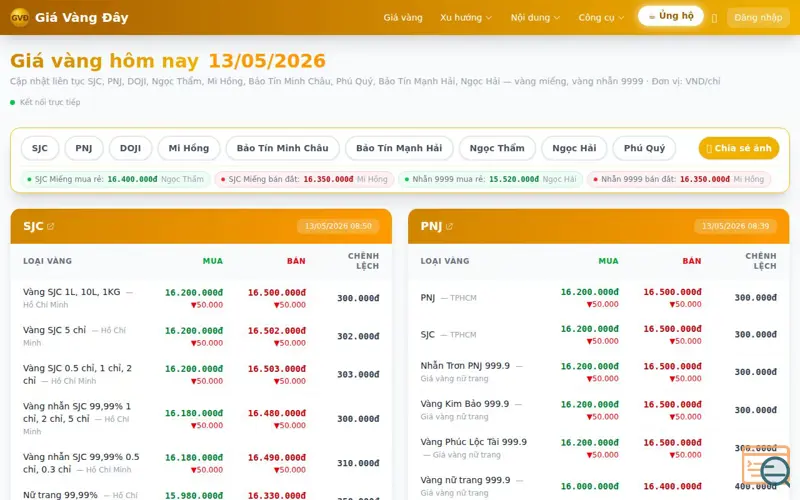Click the CHÊNH LỆCH header in SJC table
The width and height of the screenshot is (800, 500).
[363, 261]
